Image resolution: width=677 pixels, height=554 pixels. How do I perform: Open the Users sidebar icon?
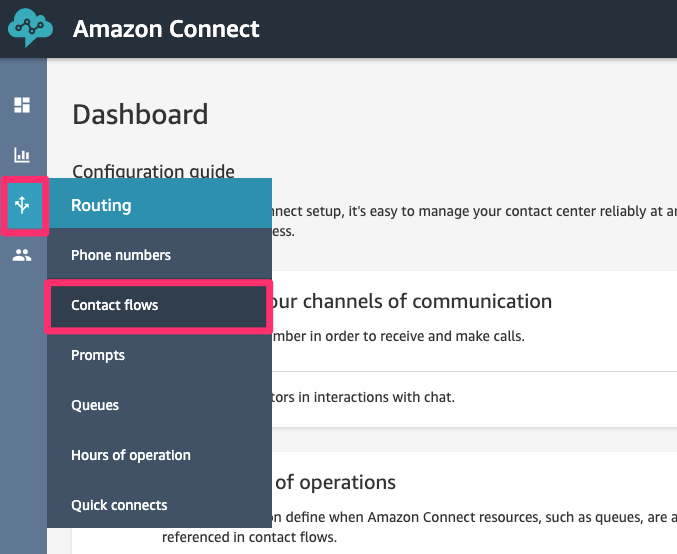(x=22, y=255)
